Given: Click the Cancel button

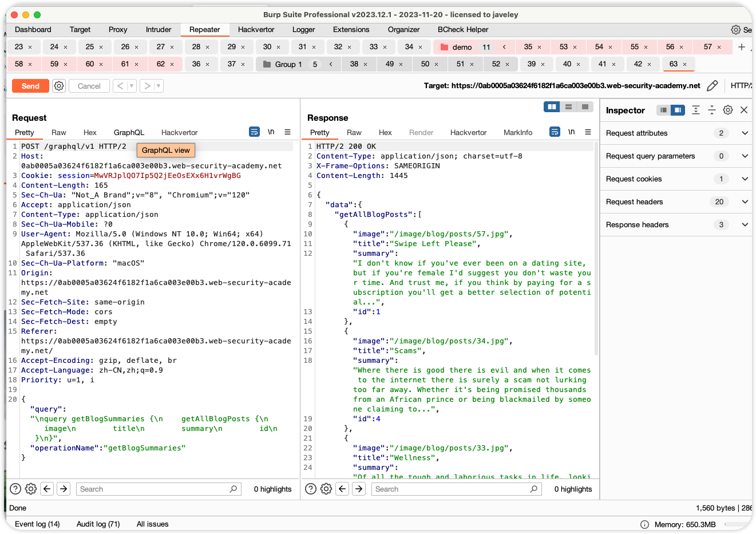Looking at the screenshot, I should [x=89, y=86].
